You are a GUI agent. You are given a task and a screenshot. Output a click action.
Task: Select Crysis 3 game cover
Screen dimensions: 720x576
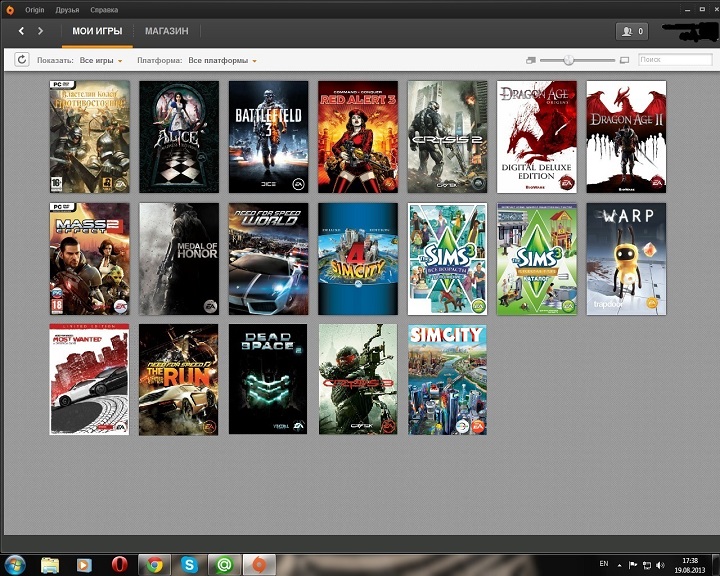358,379
